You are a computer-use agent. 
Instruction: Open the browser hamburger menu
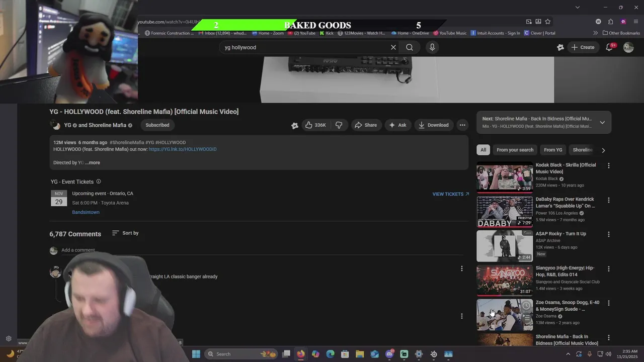coord(636,22)
